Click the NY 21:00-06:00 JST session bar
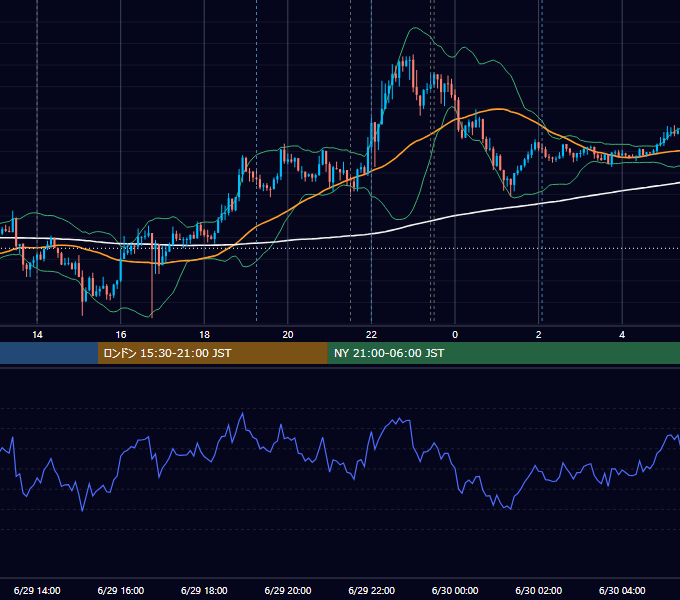 (x=503, y=353)
